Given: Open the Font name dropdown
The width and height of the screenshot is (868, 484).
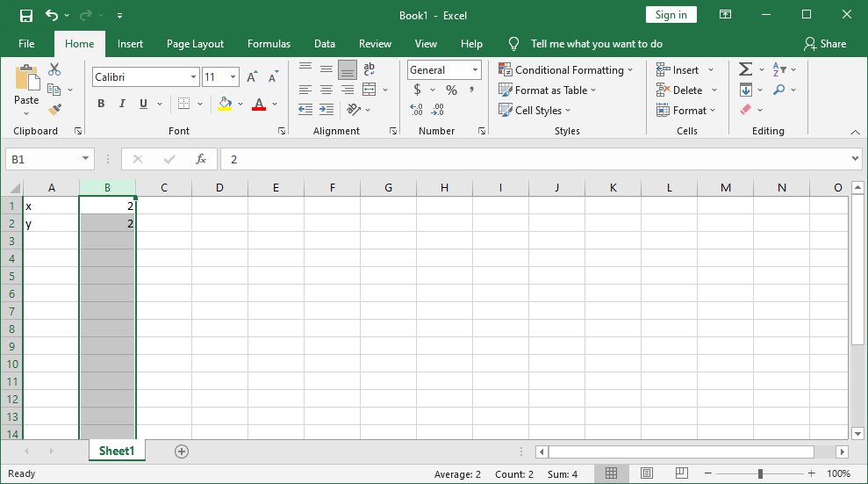Looking at the screenshot, I should (x=193, y=77).
